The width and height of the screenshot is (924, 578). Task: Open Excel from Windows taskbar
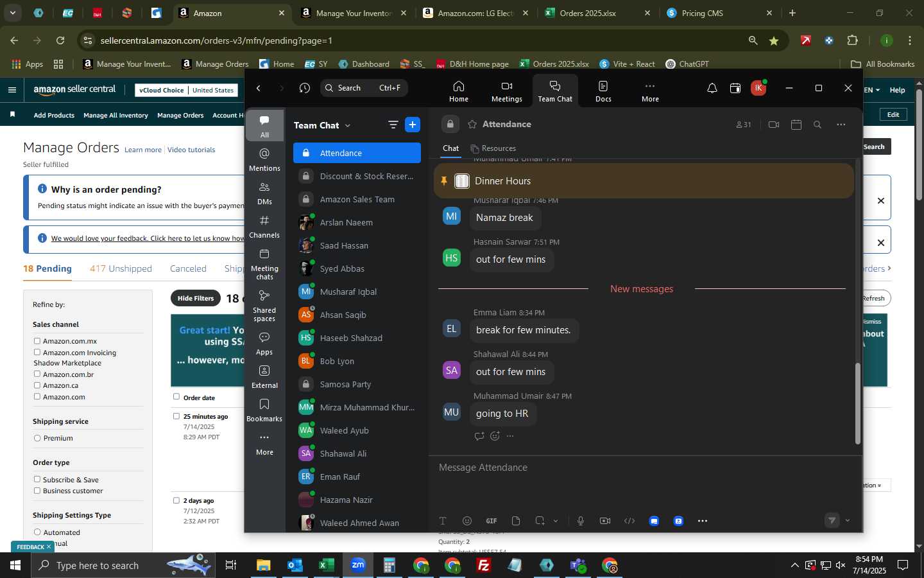[x=325, y=565]
